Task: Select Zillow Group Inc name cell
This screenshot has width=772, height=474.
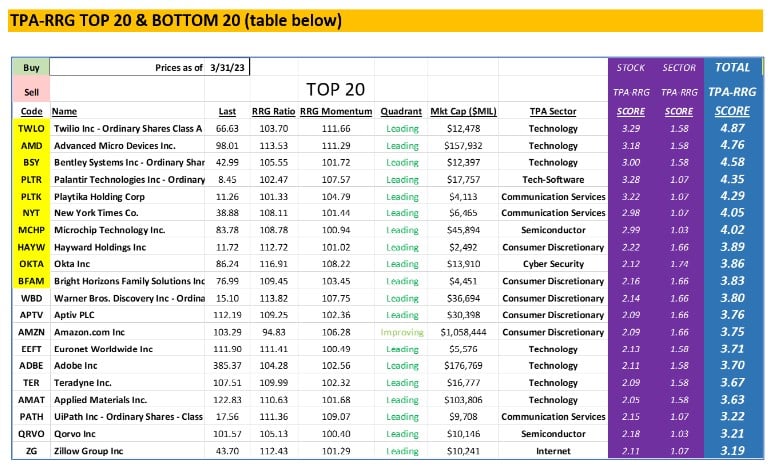Action: pyautogui.click(x=89, y=451)
